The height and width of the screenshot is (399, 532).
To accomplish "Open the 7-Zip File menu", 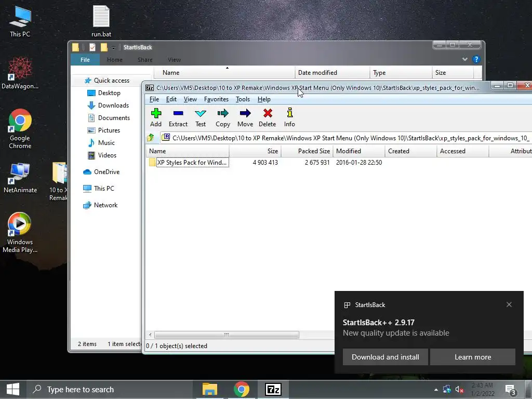I will pyautogui.click(x=154, y=99).
